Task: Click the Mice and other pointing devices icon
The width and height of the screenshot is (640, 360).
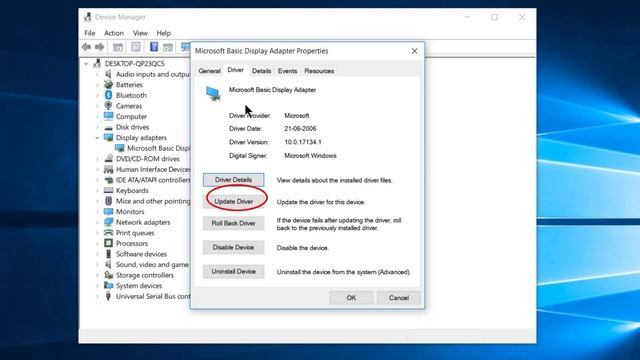Action: [108, 201]
